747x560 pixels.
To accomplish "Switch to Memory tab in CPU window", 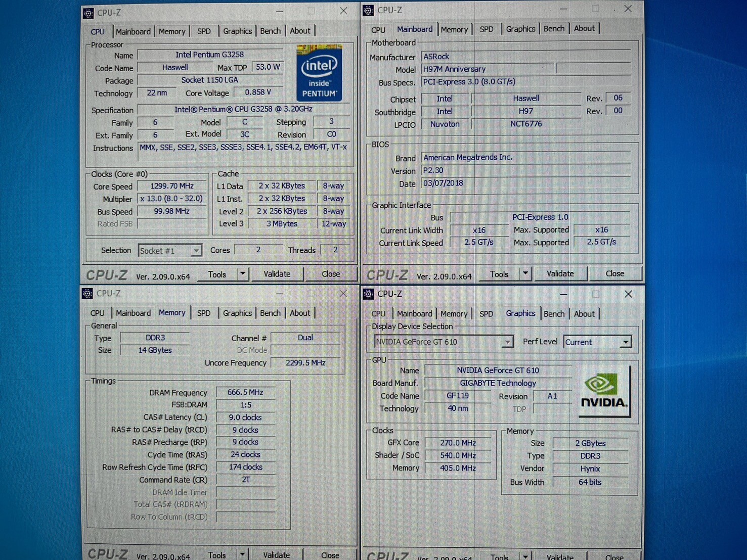I will pos(172,31).
